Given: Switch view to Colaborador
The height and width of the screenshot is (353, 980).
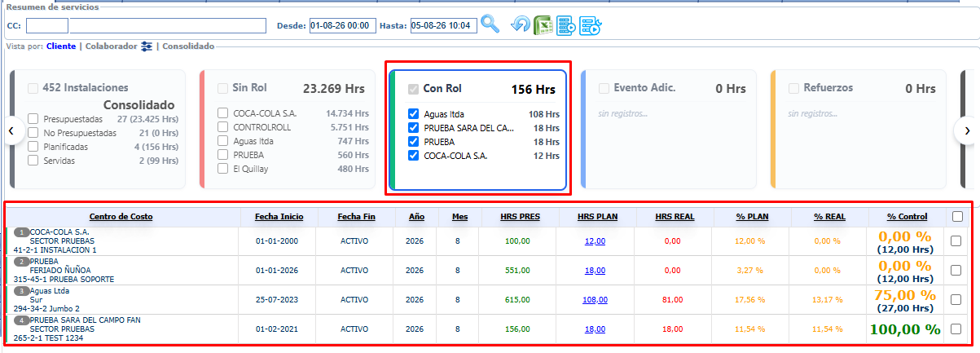Looking at the screenshot, I should pos(112,46).
